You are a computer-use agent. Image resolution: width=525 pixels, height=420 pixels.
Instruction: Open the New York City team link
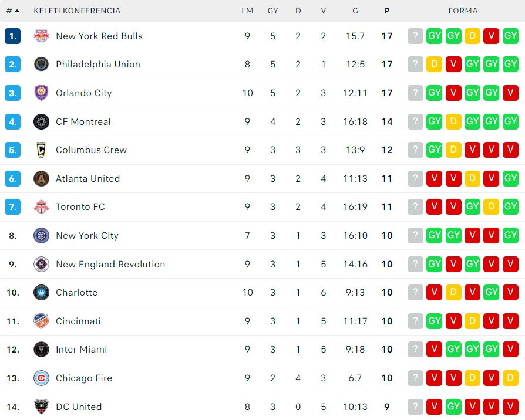point(87,235)
